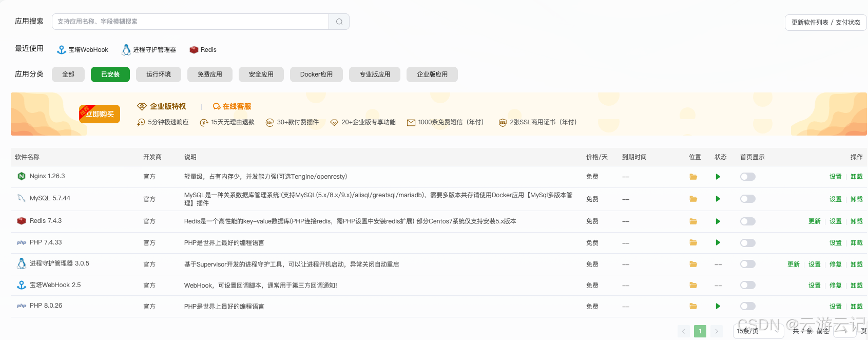Open 设置 for Nginx 1.26.3
Screen dimensions: 868x340
coord(836,177)
